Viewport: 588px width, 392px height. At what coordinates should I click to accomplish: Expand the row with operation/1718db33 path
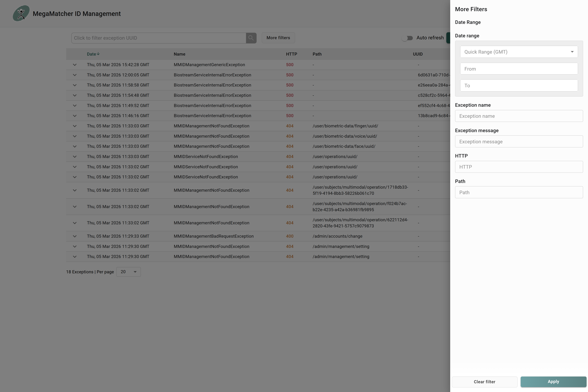[75, 190]
